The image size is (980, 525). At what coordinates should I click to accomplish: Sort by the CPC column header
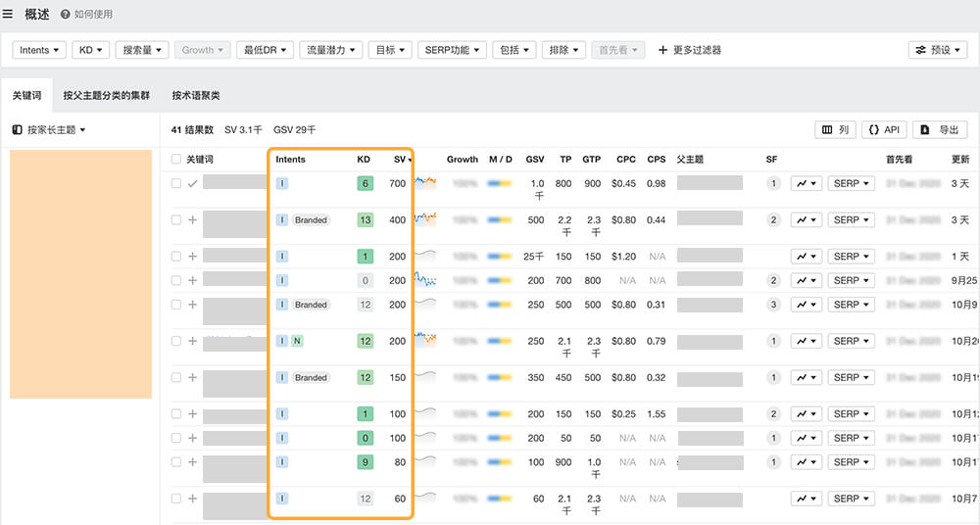coord(625,159)
